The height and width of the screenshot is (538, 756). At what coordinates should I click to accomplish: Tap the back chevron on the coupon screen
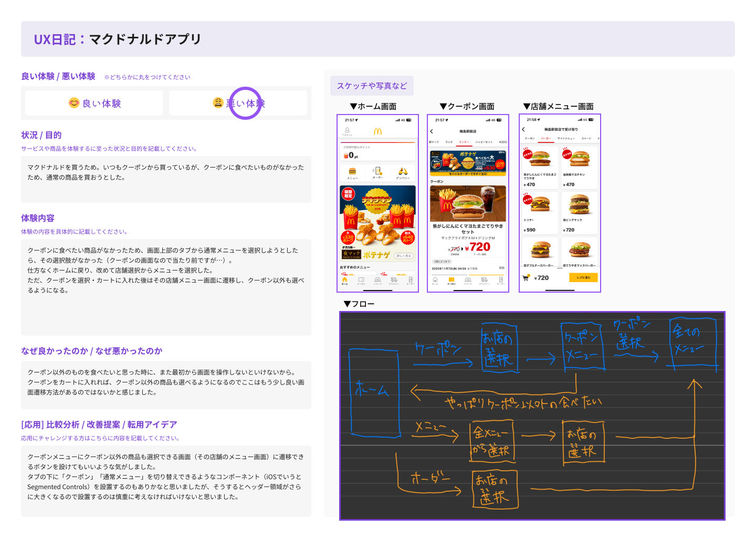(x=432, y=131)
